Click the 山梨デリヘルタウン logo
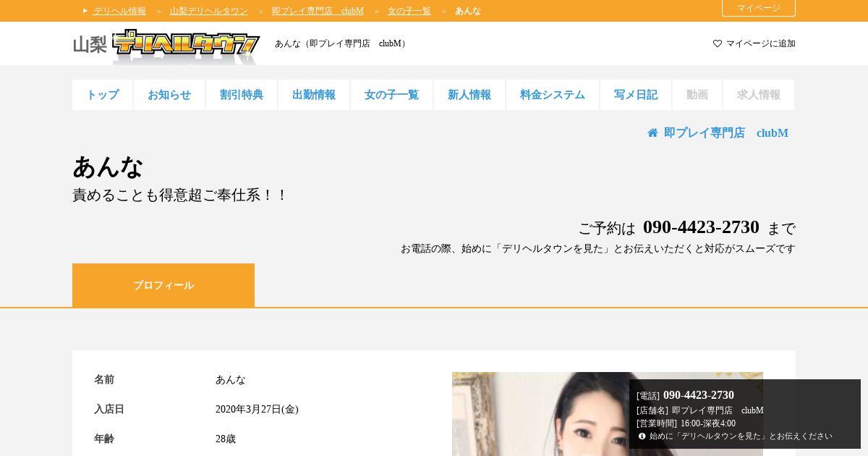Viewport: 868px width, 456px height. [166, 45]
